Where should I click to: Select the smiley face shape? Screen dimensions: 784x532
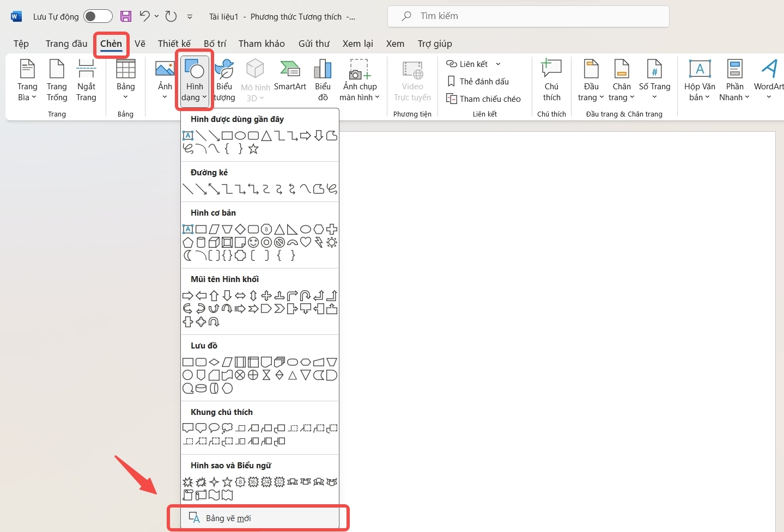[x=253, y=242]
